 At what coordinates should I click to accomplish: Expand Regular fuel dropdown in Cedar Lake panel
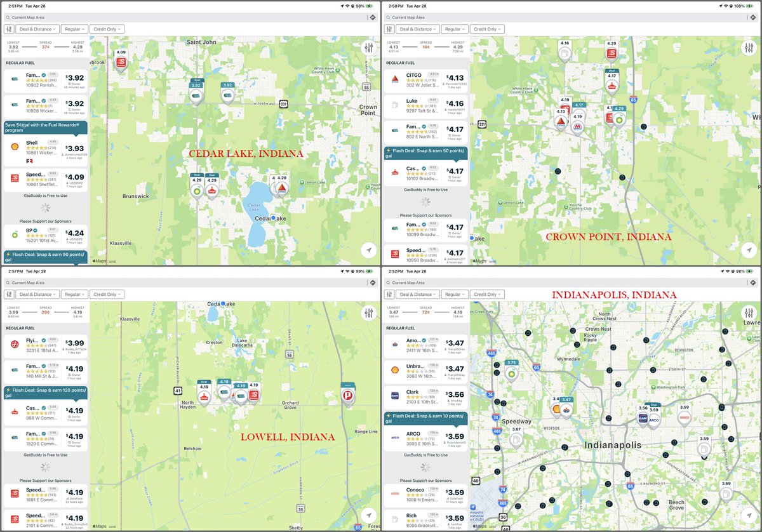click(75, 29)
